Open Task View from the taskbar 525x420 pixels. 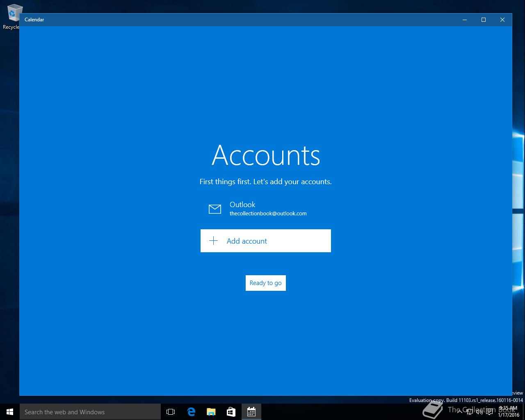[x=171, y=412]
